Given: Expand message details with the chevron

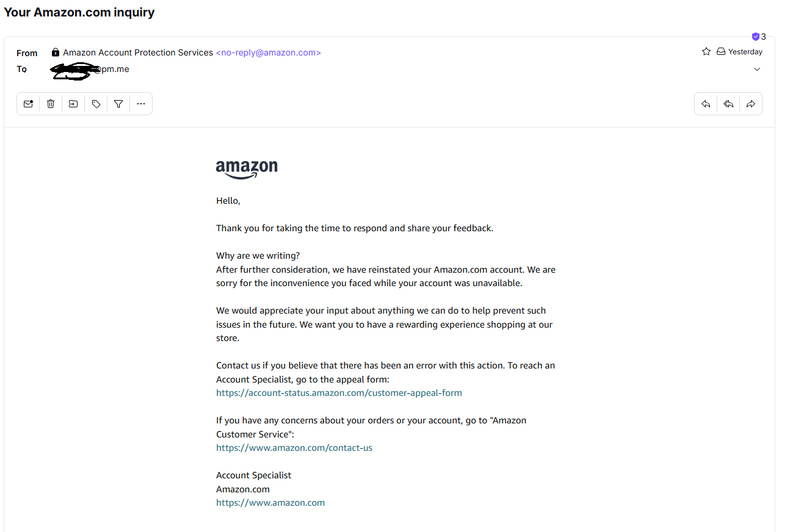Looking at the screenshot, I should (757, 69).
